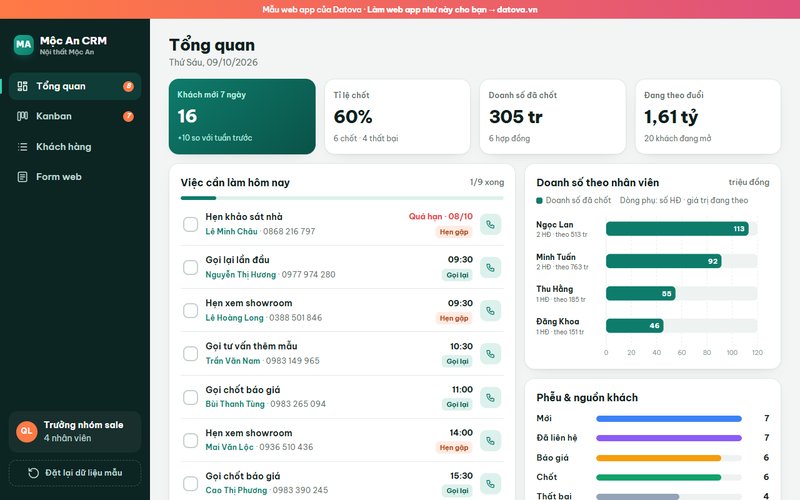
Task: Click the orange badge on Kanban menu
Action: pos(128,116)
